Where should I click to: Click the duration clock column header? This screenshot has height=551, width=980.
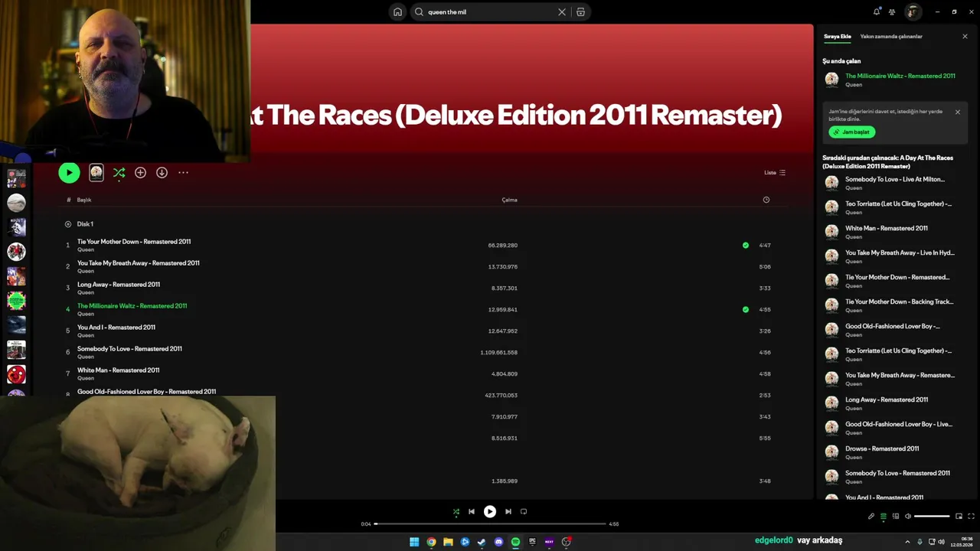click(766, 200)
